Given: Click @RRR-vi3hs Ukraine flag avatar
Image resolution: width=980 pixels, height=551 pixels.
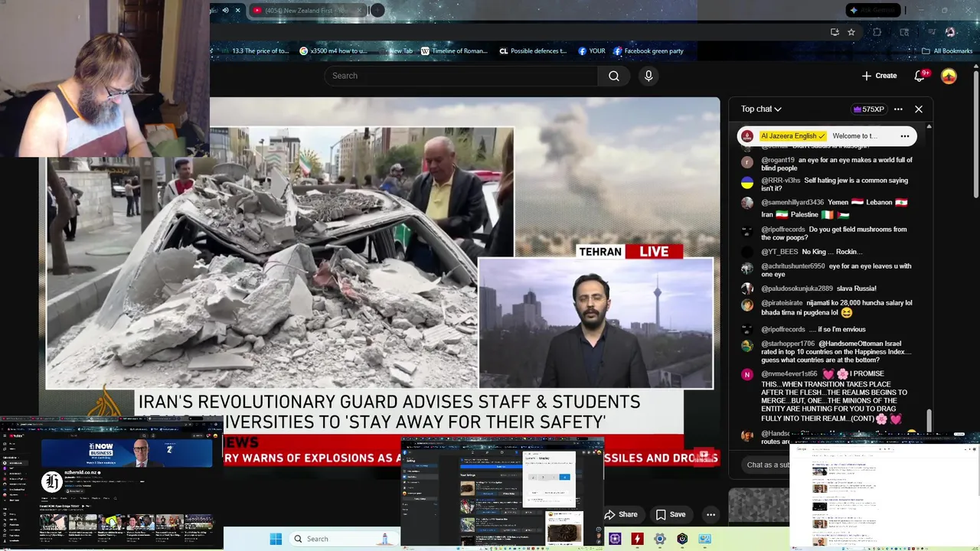Looking at the screenshot, I should pyautogui.click(x=747, y=182).
